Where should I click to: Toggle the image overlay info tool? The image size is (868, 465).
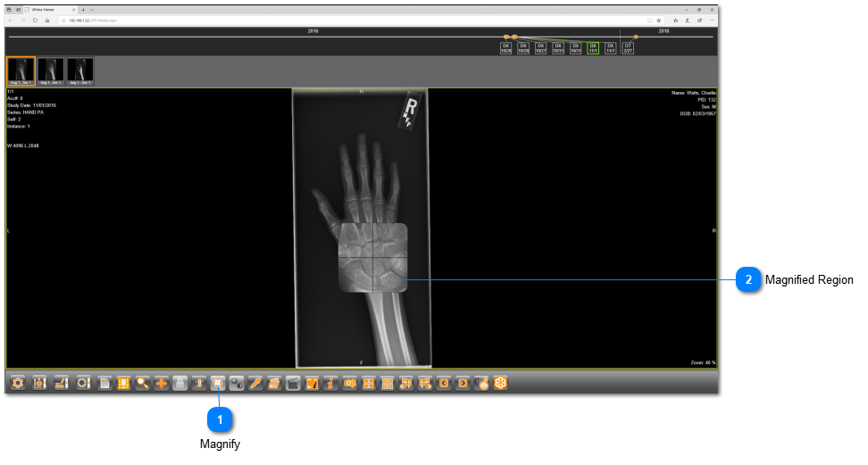(x=312, y=383)
